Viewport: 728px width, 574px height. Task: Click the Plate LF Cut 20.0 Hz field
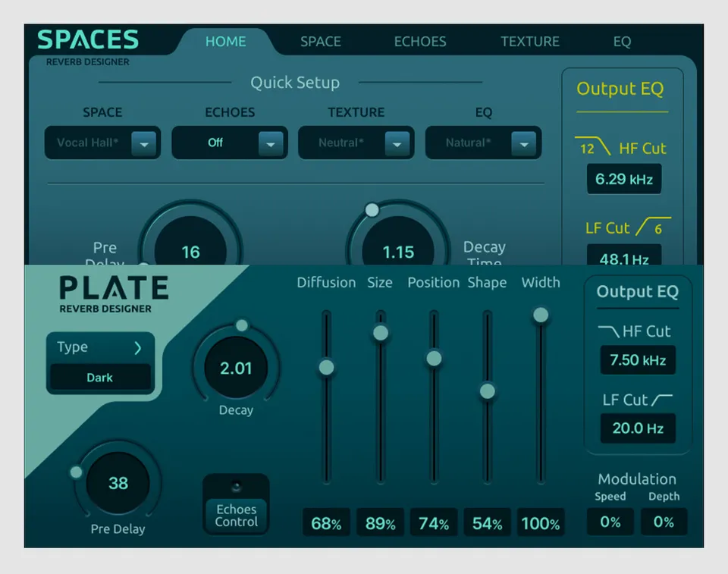[638, 428]
